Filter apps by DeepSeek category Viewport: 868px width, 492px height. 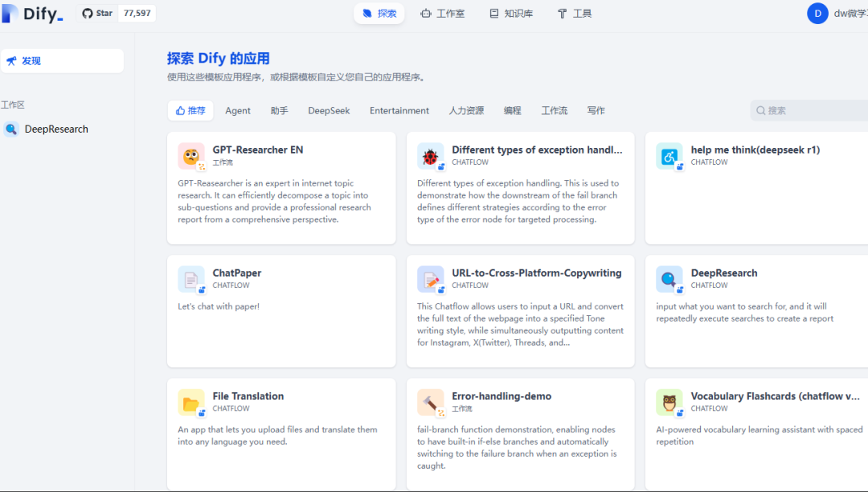tap(329, 111)
